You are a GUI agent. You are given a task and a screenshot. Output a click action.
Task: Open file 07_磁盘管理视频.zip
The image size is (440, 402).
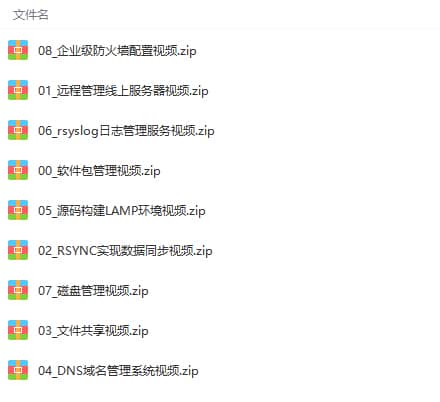pos(93,291)
